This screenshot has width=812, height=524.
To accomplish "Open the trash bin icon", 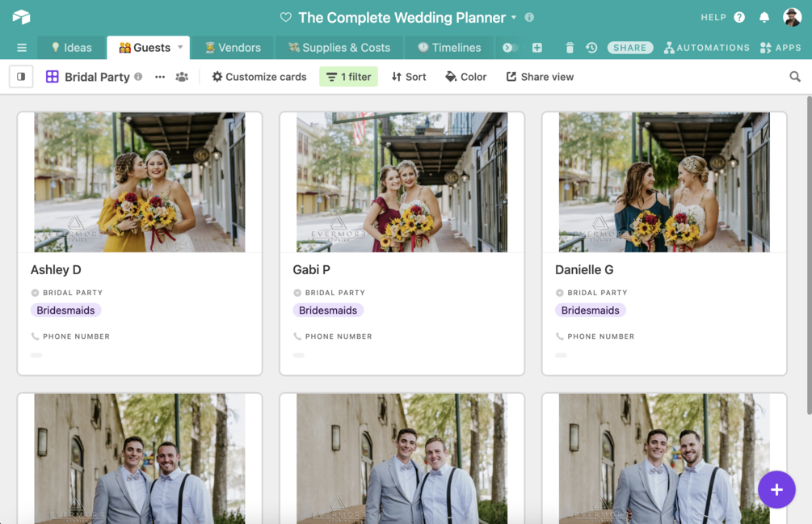I will click(570, 48).
